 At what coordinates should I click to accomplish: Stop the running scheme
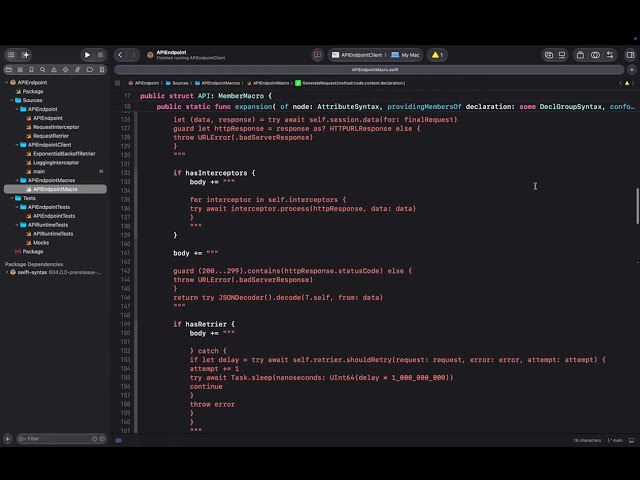[100, 55]
